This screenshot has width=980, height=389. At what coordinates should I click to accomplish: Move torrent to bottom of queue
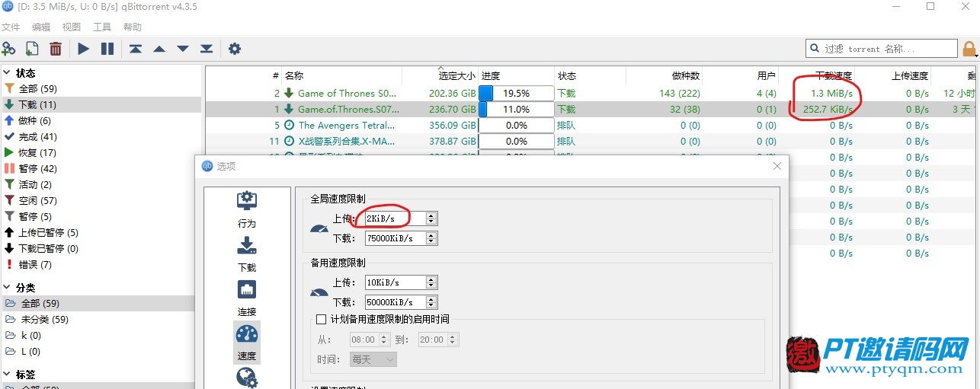click(207, 49)
